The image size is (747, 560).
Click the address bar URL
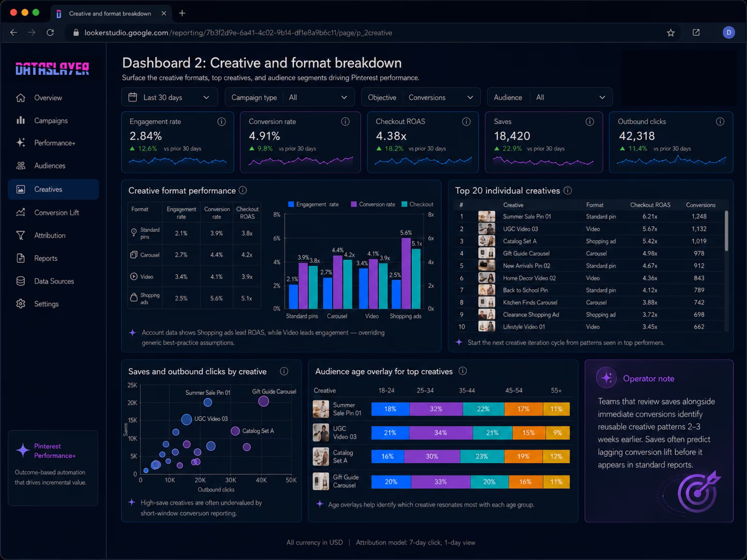click(238, 32)
